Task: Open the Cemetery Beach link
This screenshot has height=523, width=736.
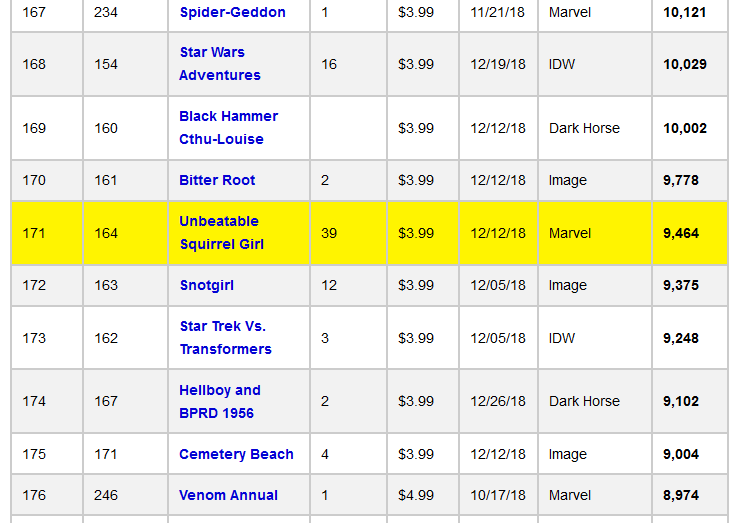Action: [236, 454]
